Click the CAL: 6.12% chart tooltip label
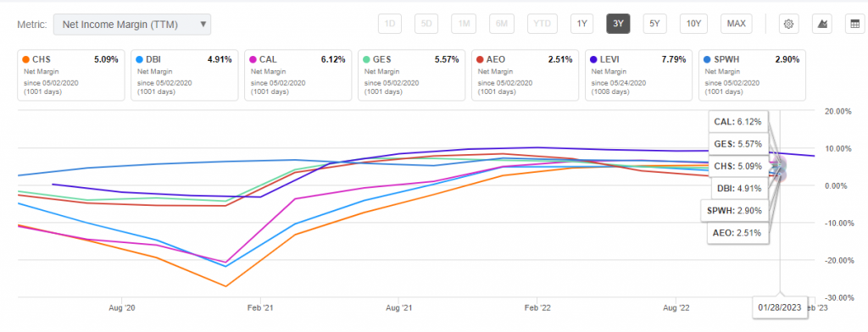The width and height of the screenshot is (868, 332). tap(738, 122)
